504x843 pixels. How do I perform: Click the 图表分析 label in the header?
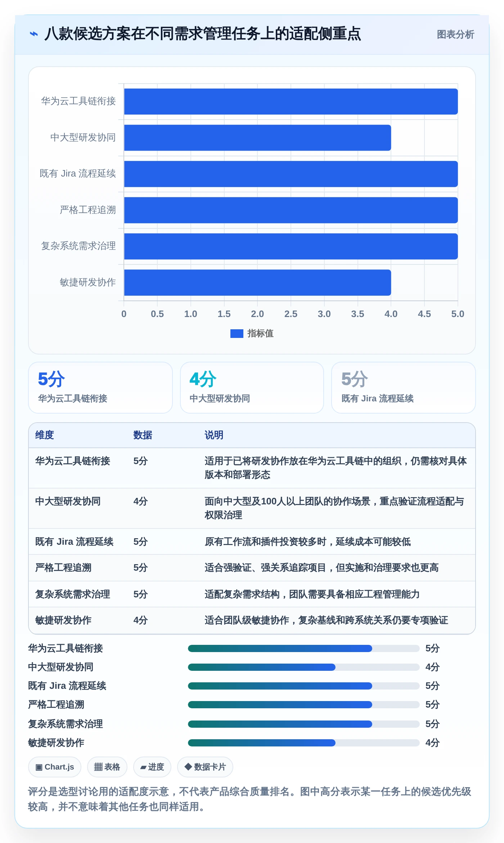coord(455,35)
